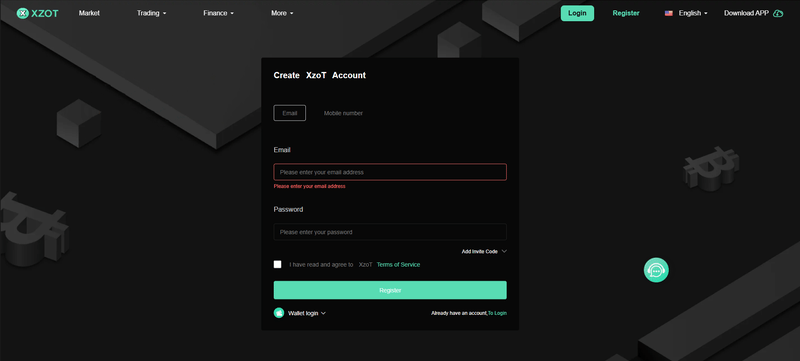The width and height of the screenshot is (800, 361).
Task: Click the red 'Please enter your email address' error
Action: coord(309,186)
